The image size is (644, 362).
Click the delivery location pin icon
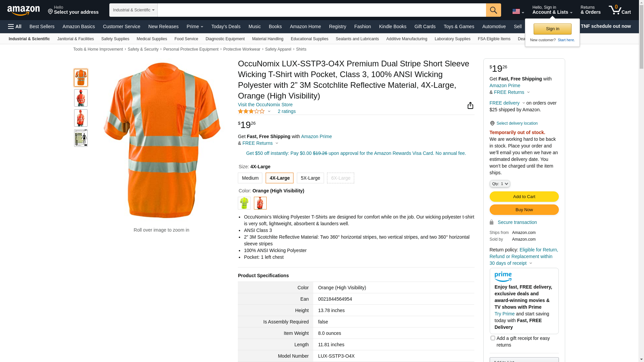pos(492,123)
